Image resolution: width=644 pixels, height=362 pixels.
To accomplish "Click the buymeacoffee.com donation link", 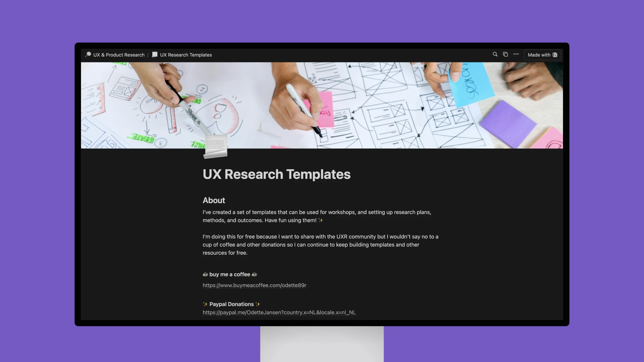I will click(x=254, y=285).
